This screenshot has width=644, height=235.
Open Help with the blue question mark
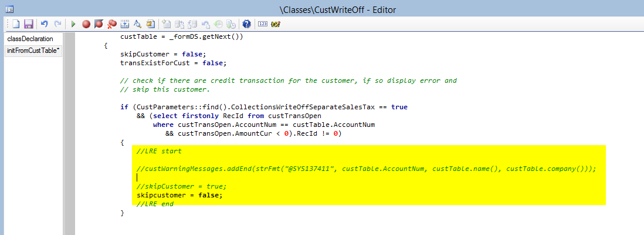(246, 24)
